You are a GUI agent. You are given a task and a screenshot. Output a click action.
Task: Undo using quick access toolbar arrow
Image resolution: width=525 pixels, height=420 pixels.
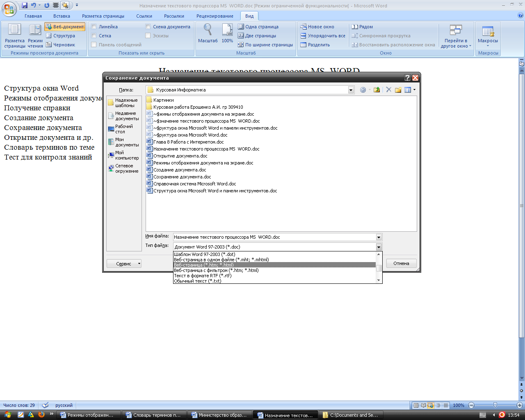pyautogui.click(x=34, y=5)
